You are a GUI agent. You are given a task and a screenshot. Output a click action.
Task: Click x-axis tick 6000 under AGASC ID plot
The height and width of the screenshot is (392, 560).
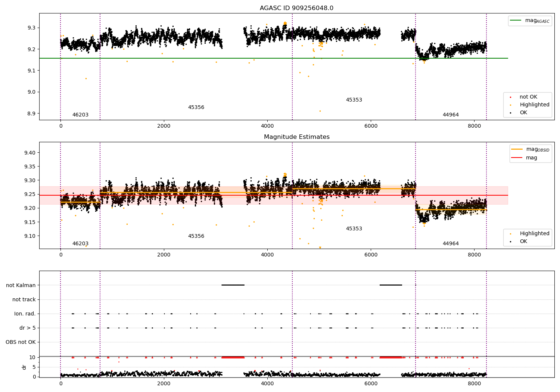click(x=371, y=126)
